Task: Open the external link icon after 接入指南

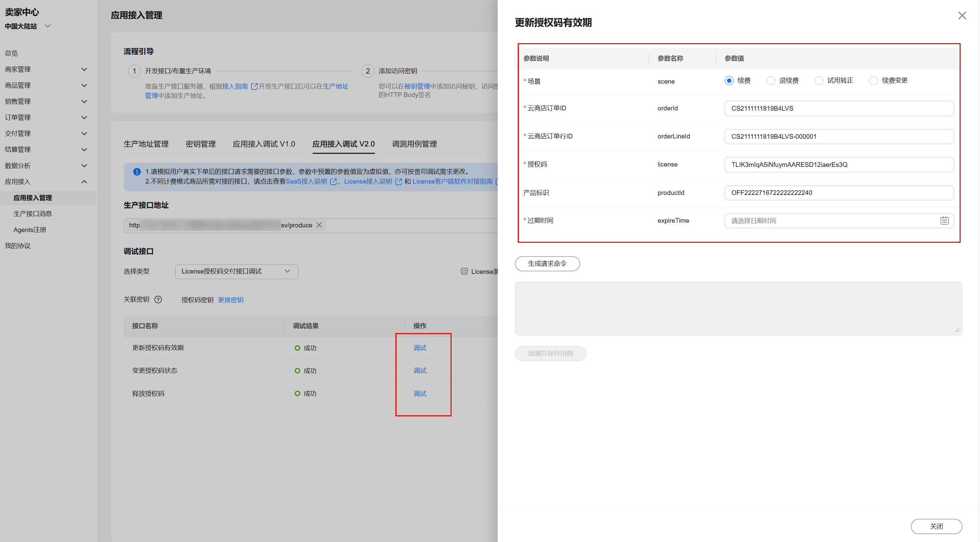Action: 254,86
